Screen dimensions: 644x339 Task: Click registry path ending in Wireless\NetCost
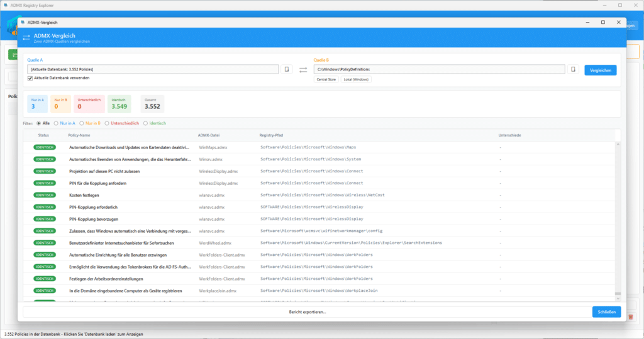[323, 195]
